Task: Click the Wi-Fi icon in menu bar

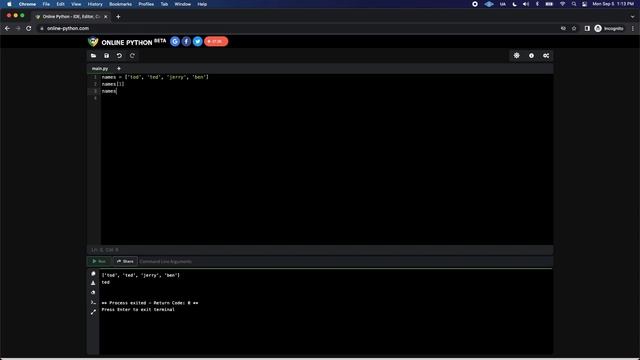Action: [562, 4]
